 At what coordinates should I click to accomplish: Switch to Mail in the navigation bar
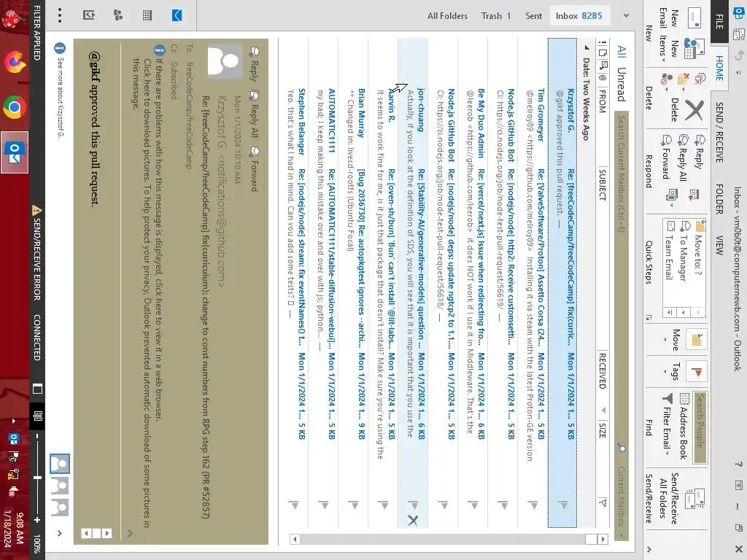177,15
